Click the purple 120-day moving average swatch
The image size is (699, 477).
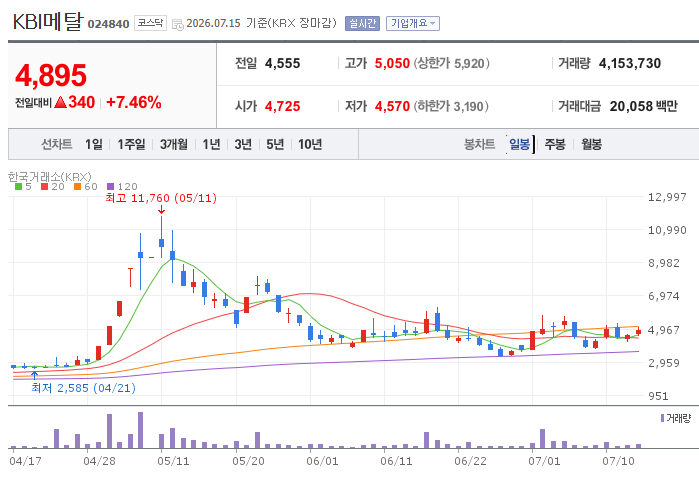[x=111, y=187]
